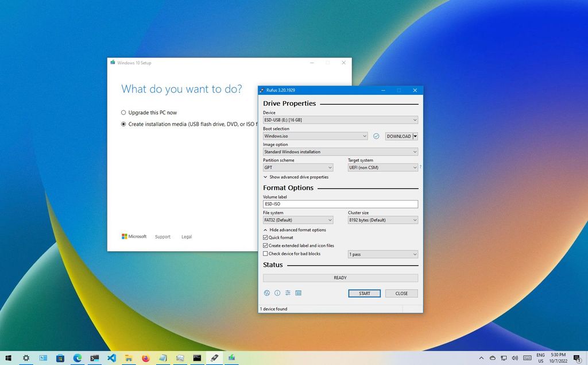Open Rufus settings via the sliders icon
Image resolution: width=588 pixels, height=365 pixels.
tap(288, 293)
